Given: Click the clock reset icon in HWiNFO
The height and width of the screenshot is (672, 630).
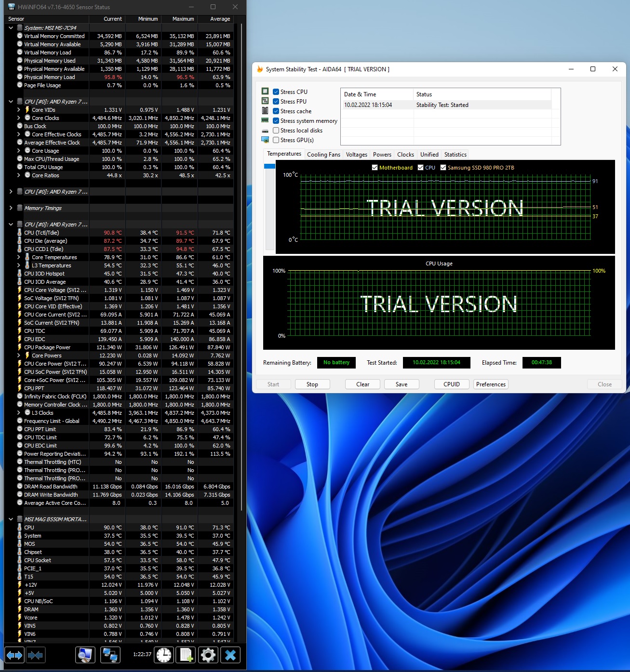Looking at the screenshot, I should (164, 655).
